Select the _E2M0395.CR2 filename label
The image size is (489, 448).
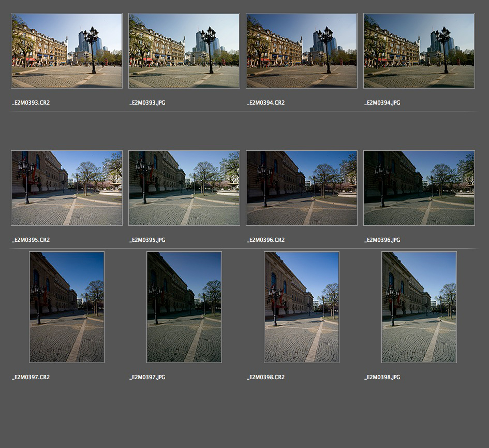click(31, 240)
